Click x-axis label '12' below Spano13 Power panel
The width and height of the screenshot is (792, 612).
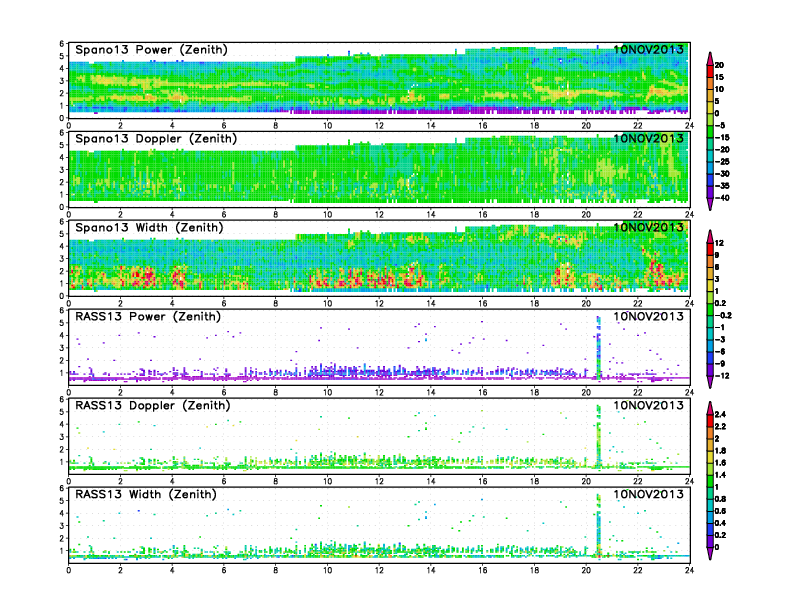tap(379, 126)
